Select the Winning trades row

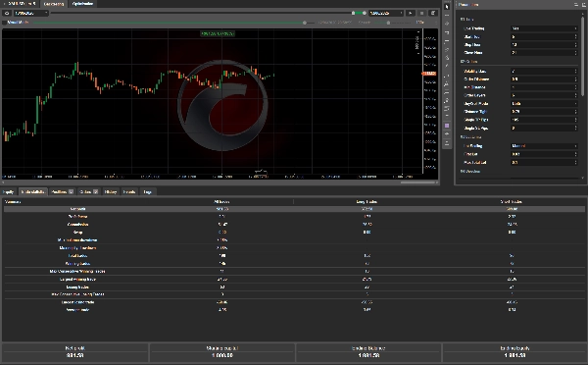(294, 264)
